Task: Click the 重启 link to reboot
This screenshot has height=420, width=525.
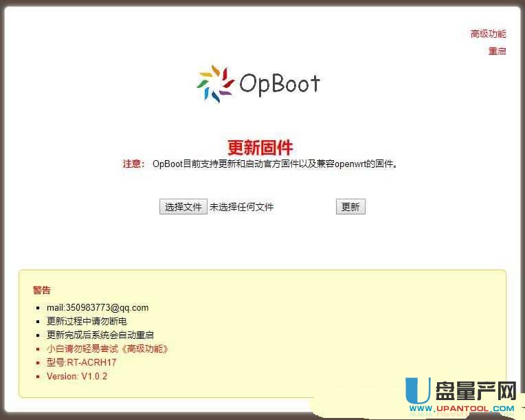Action: 497,51
